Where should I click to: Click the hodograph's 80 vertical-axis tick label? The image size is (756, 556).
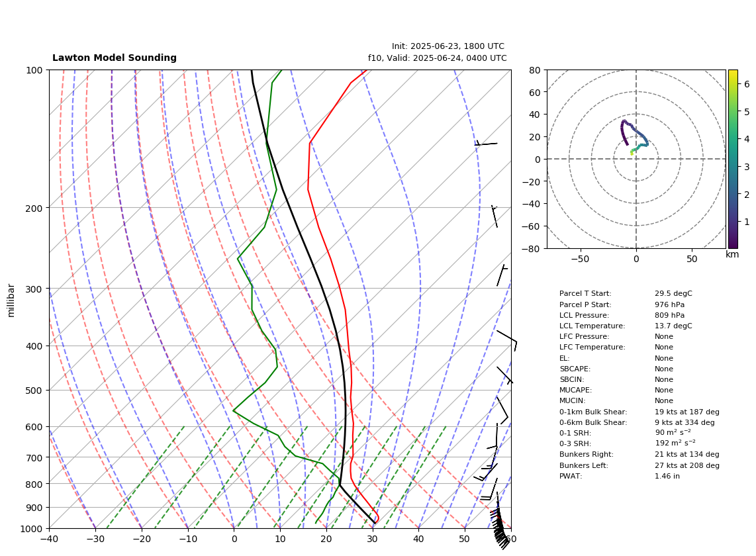(x=535, y=70)
